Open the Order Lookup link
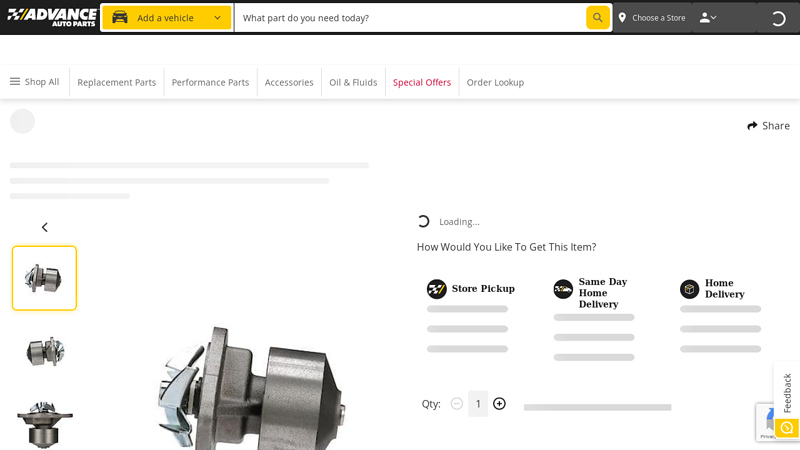Image resolution: width=800 pixels, height=450 pixels. [x=495, y=82]
